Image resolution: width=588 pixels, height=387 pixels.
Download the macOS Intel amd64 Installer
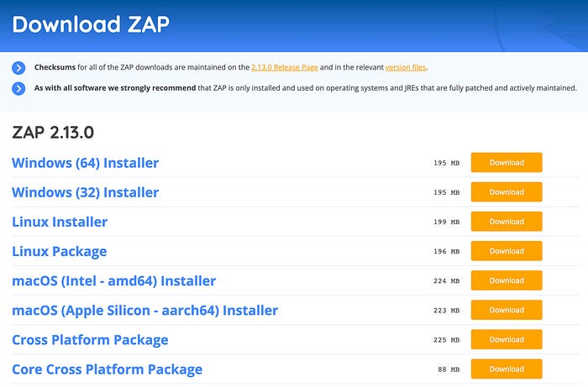pos(507,280)
